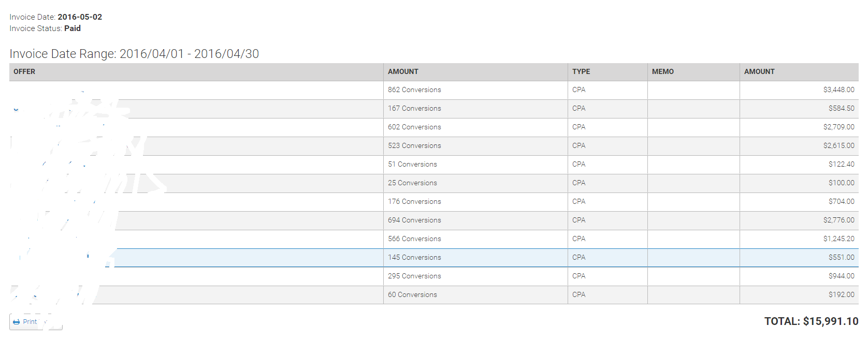Screen dimensions: 868x356
Task: Click the 523 Conversions entry
Action: [x=414, y=146]
